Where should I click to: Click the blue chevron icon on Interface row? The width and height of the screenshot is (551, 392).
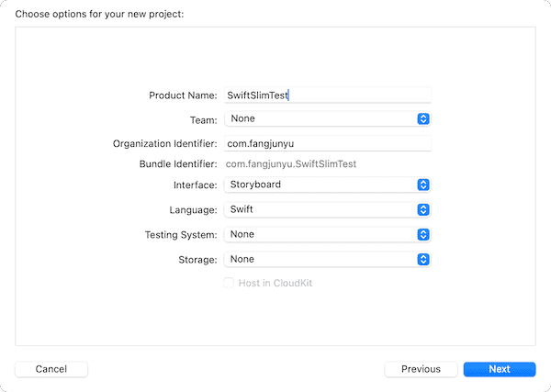pyautogui.click(x=423, y=185)
